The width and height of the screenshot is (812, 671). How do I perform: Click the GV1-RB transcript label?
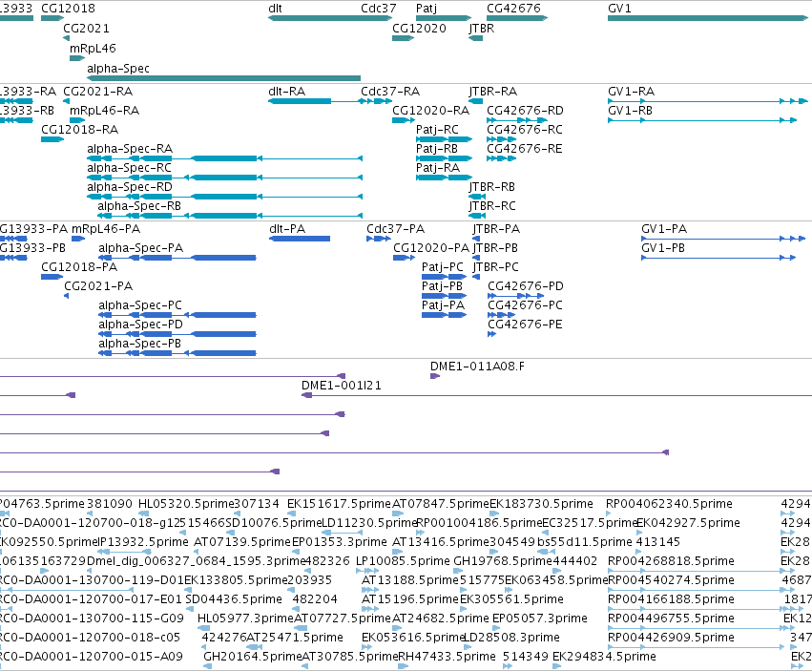click(x=631, y=111)
